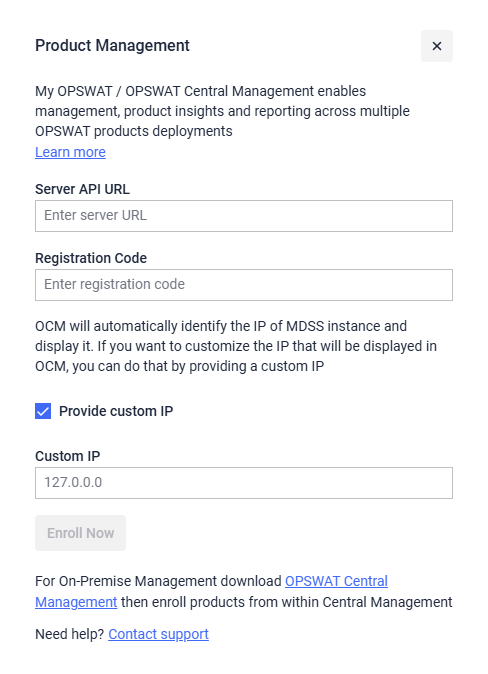The image size is (488, 674).
Task: Close the Product Management dialog
Action: 436,46
